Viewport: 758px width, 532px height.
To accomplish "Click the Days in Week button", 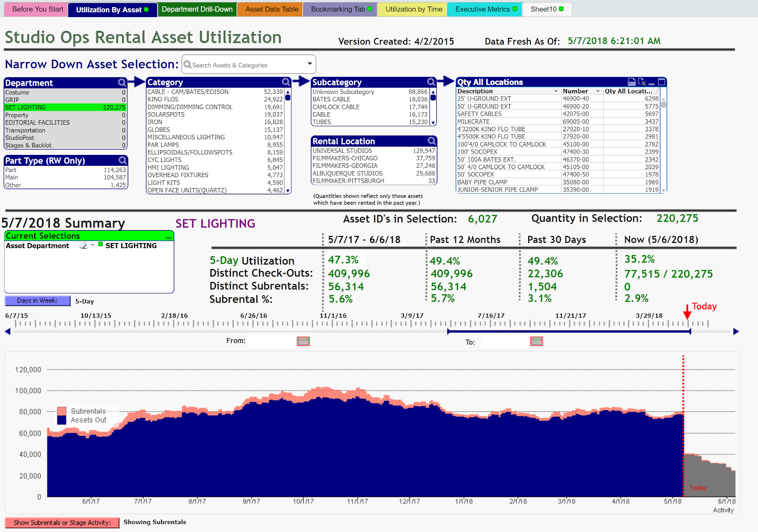I will (37, 301).
